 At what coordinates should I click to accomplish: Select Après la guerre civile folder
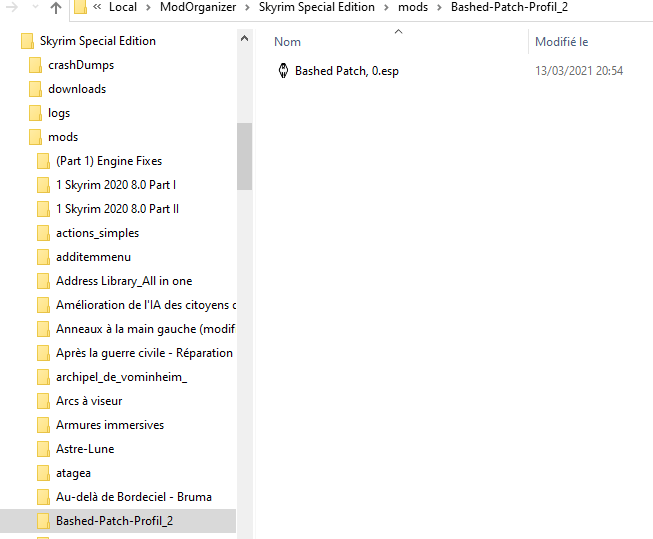(x=145, y=353)
